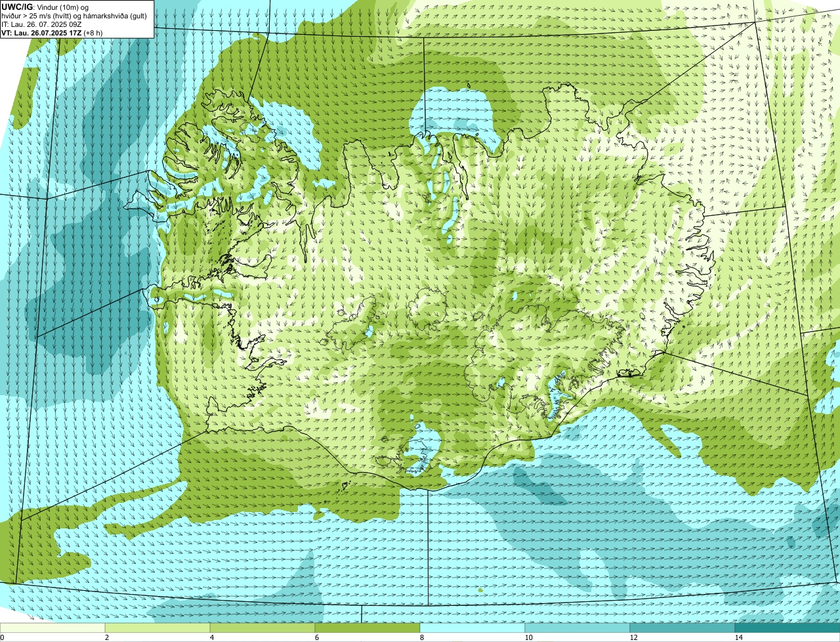Image resolution: width=840 pixels, height=642 pixels.
Task: Click the '14' label on the color scale
Action: pyautogui.click(x=738, y=637)
